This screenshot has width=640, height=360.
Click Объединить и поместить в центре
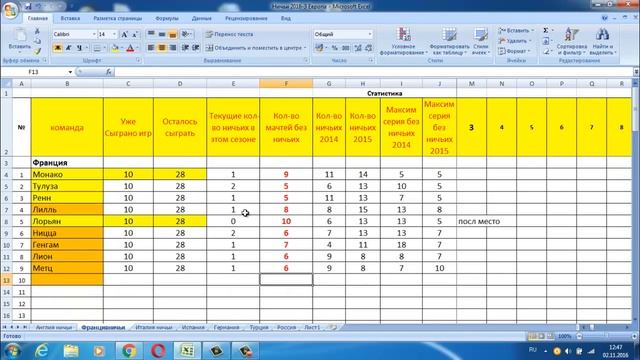[x=256, y=48]
